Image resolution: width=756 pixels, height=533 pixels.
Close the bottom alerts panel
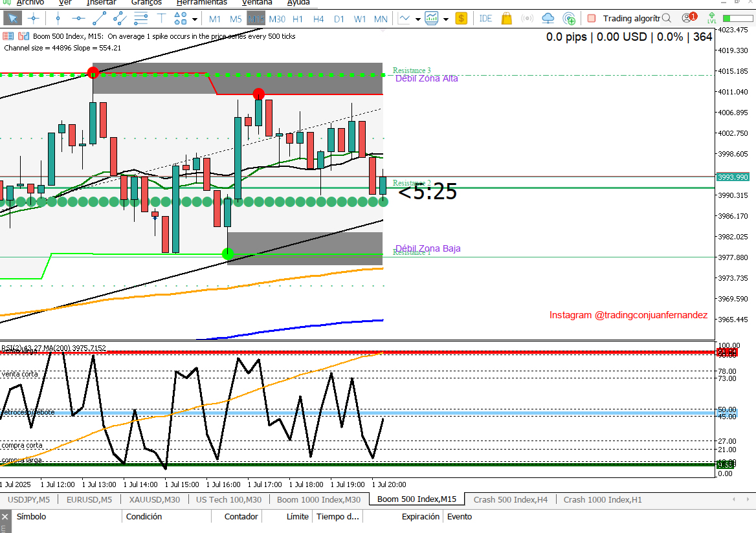5,516
